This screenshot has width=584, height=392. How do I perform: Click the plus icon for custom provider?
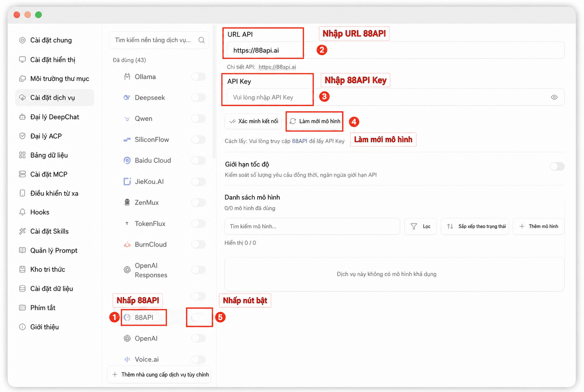pos(115,374)
